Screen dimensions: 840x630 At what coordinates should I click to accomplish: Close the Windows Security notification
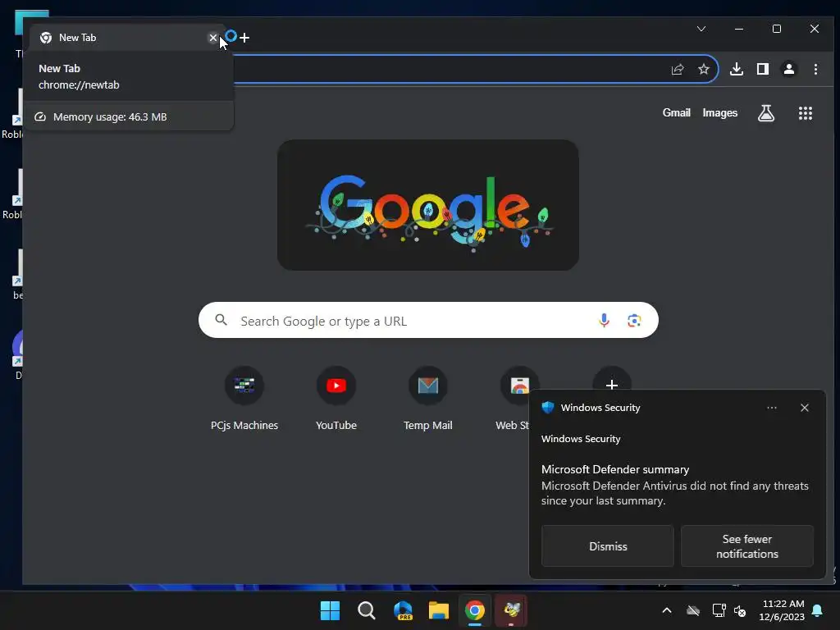(x=804, y=408)
